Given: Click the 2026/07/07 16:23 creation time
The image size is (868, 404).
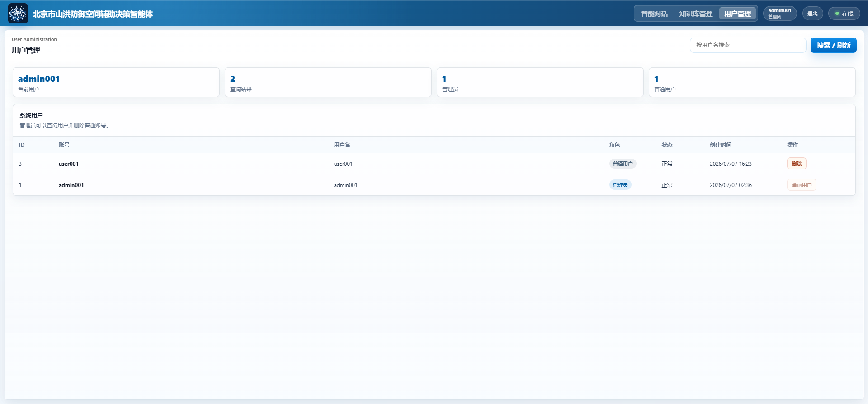Looking at the screenshot, I should click(x=731, y=164).
